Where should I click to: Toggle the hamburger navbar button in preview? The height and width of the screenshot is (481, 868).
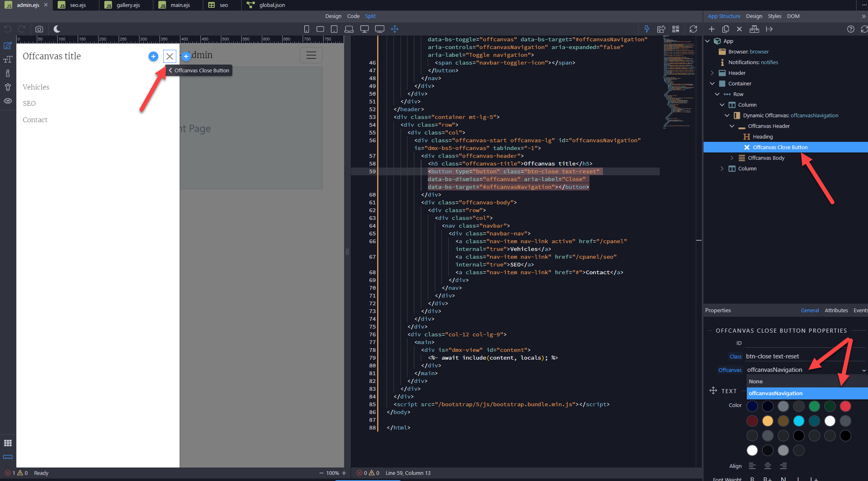tap(311, 55)
